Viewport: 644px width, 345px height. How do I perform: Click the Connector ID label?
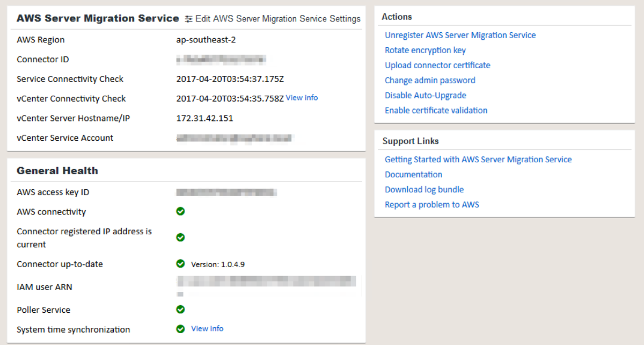point(43,59)
